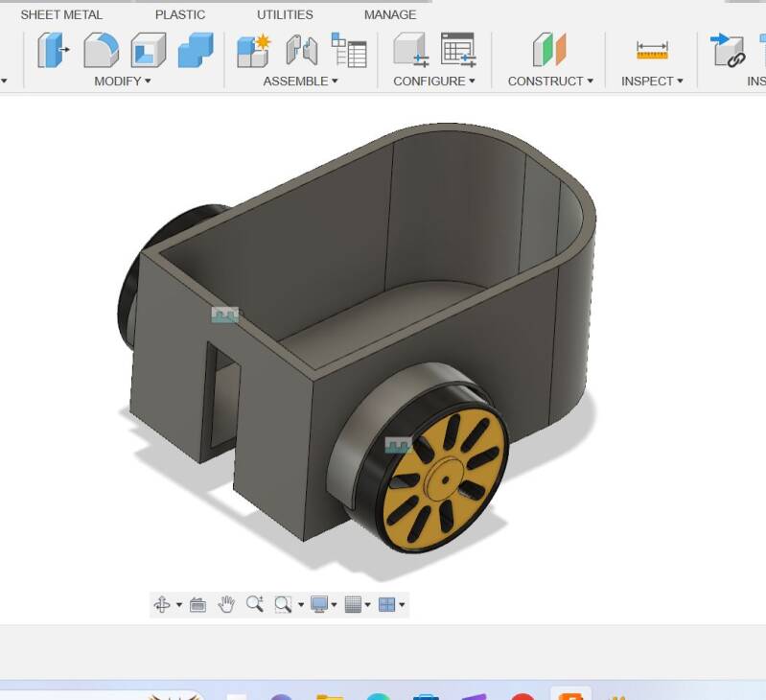This screenshot has height=700, width=766.
Task: Click the Combine bodies tool
Action: click(x=196, y=50)
